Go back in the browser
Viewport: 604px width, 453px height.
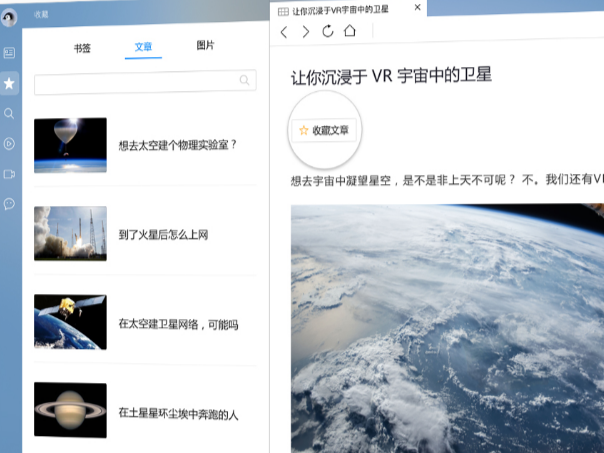tap(284, 32)
